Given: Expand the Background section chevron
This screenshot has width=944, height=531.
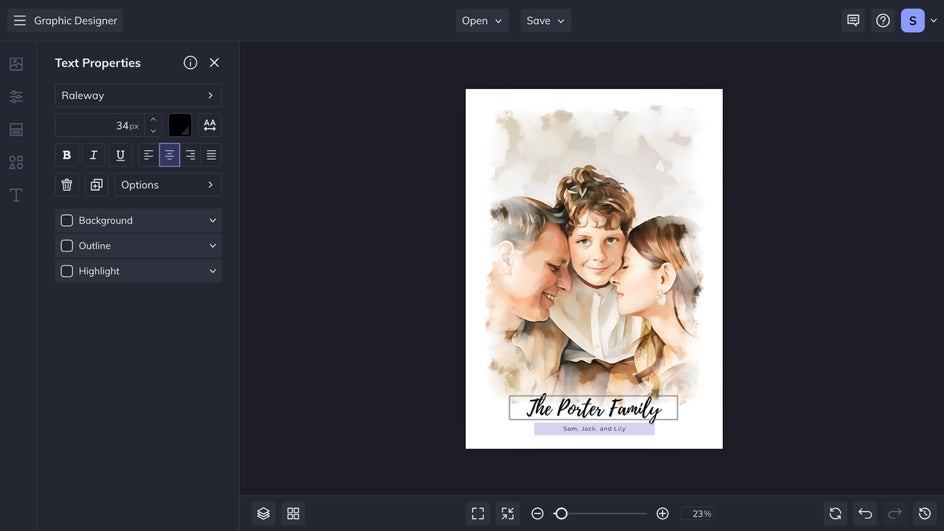Looking at the screenshot, I should [213, 220].
